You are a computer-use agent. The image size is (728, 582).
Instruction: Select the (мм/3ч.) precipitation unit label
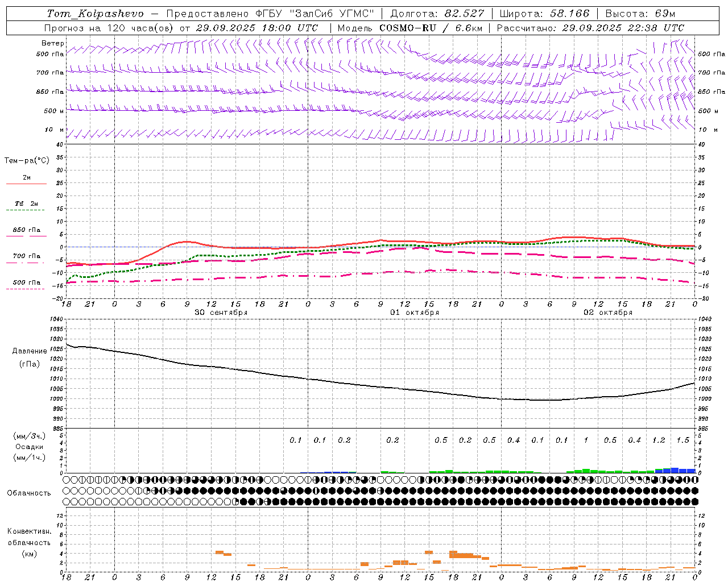click(30, 436)
